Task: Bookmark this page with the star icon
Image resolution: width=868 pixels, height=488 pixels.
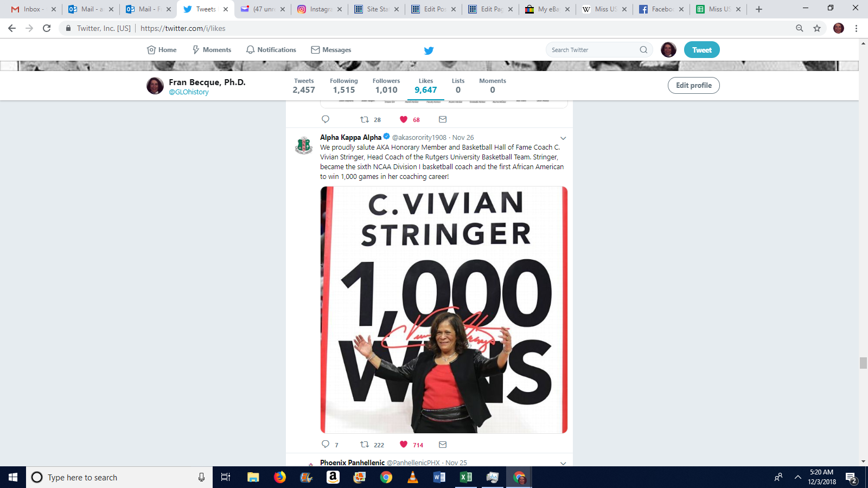Action: tap(817, 28)
